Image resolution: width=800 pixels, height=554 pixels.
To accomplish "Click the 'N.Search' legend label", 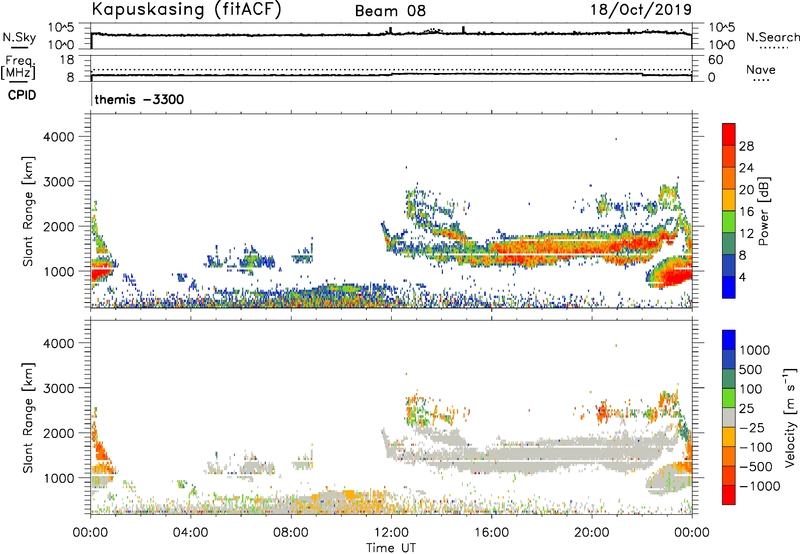I will tap(772, 38).
